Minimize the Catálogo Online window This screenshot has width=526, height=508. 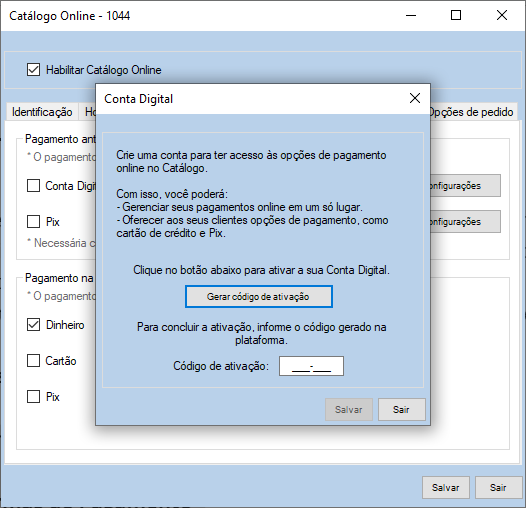click(x=411, y=15)
